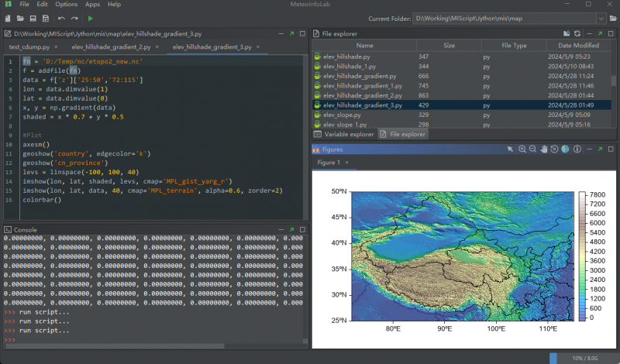Save the current script file
This screenshot has width=620, height=364.
[x=32, y=18]
